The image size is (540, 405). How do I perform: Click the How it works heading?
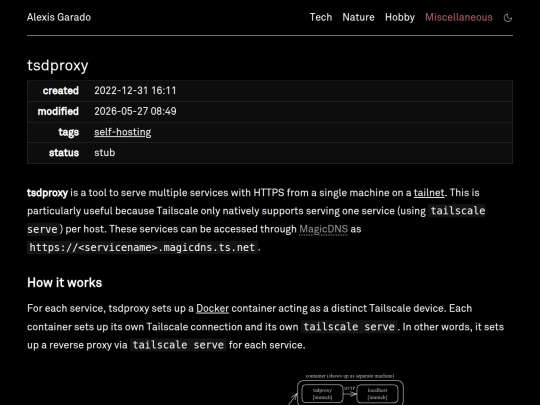[64, 283]
